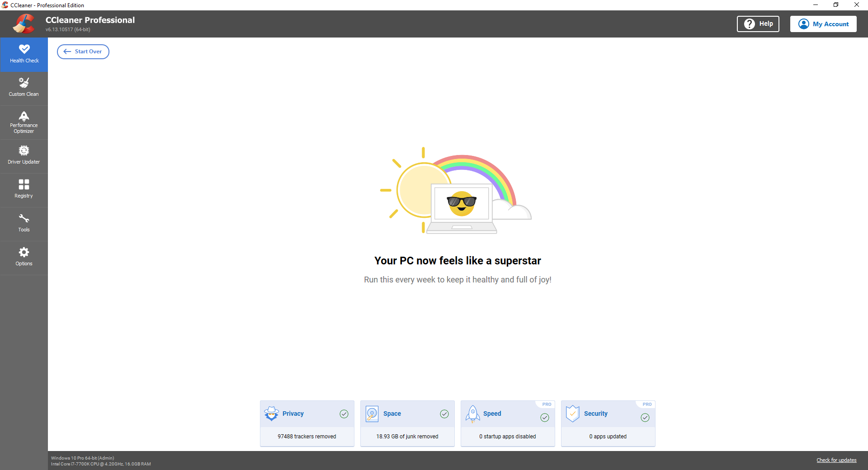This screenshot has width=868, height=470.
Task: Click '97488 trackers removed' text
Action: coord(307,437)
